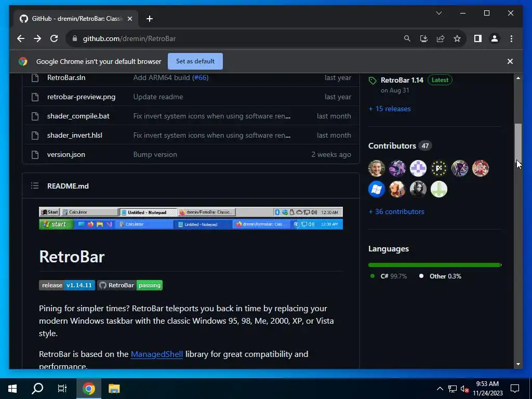The height and width of the screenshot is (399, 532).
Task: Click the release v1.14.11 badge
Action: click(x=67, y=285)
